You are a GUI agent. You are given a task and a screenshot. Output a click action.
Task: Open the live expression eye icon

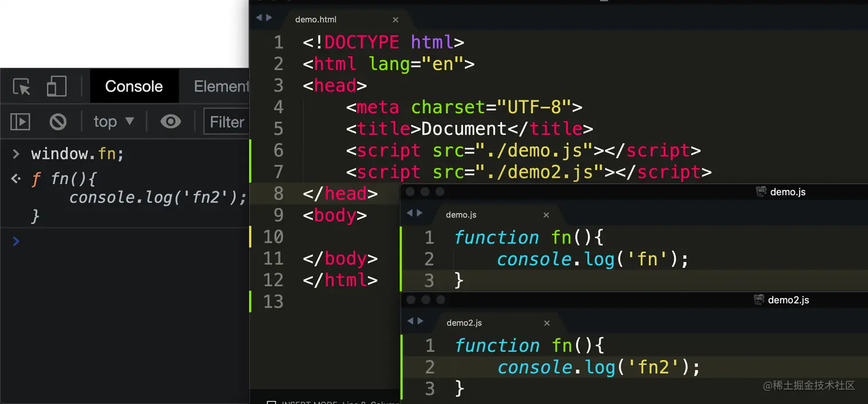170,121
